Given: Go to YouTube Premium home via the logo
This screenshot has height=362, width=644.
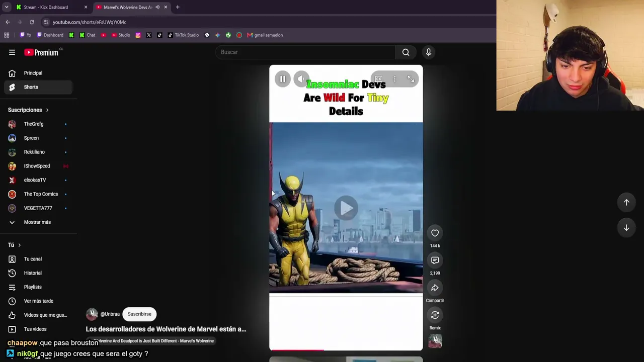Looking at the screenshot, I should (42, 52).
